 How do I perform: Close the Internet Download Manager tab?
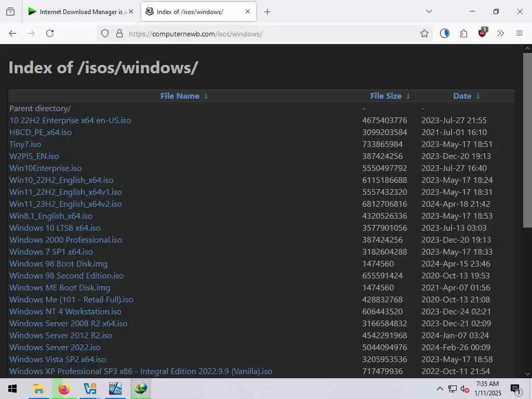[x=131, y=11]
